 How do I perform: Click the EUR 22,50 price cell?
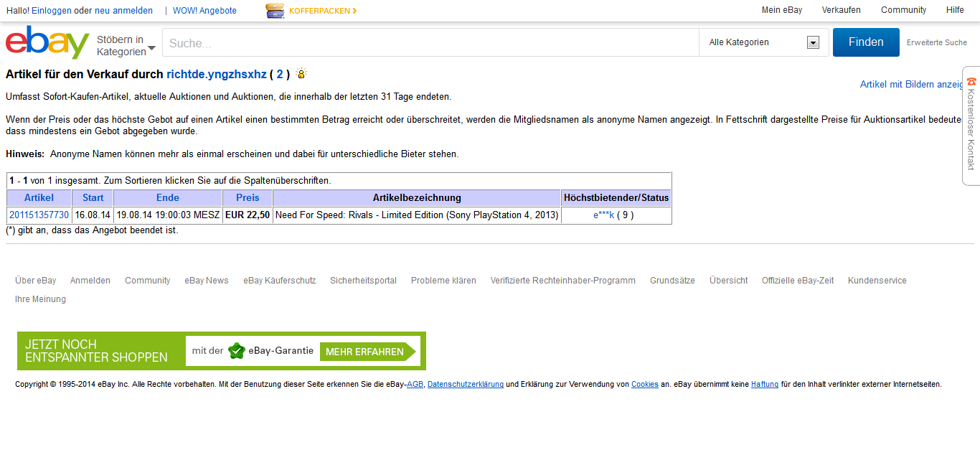pyautogui.click(x=248, y=215)
